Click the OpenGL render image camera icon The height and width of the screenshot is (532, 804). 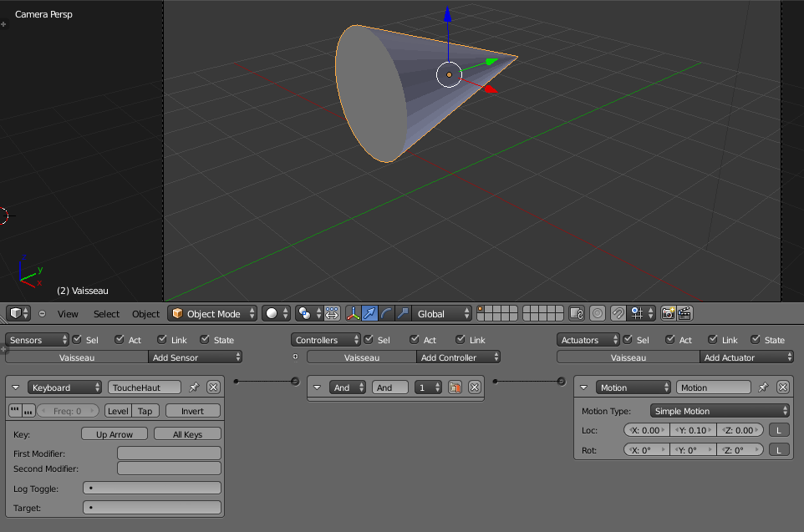pyautogui.click(x=668, y=314)
